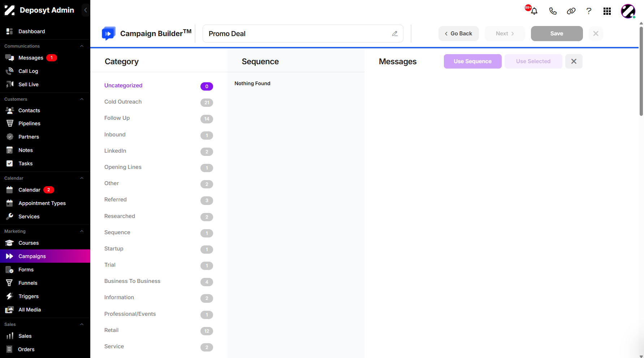Click Campaign Builder play logo icon
This screenshot has height=358, width=644.
[108, 33]
